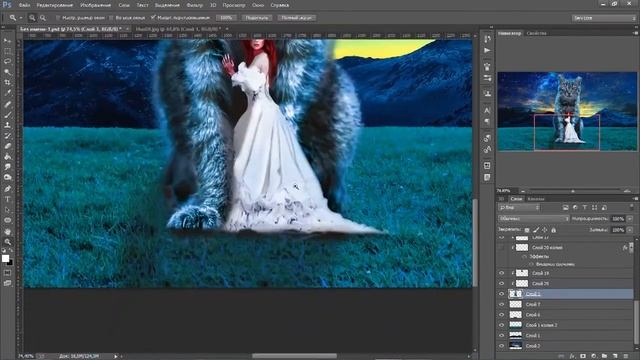640x360 pixels.
Task: Switch to the Каналы tab
Action: [536, 199]
